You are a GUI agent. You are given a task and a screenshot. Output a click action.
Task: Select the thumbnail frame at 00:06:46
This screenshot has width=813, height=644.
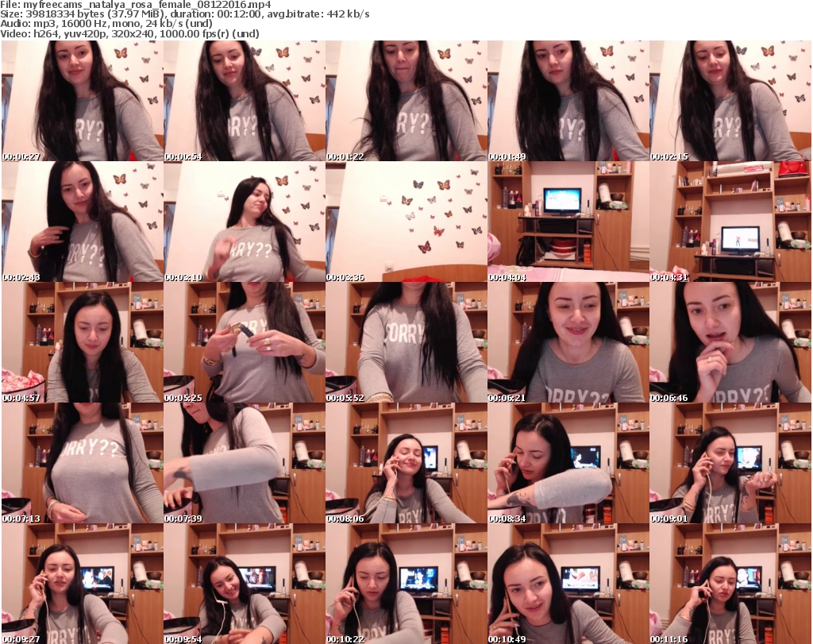point(730,343)
